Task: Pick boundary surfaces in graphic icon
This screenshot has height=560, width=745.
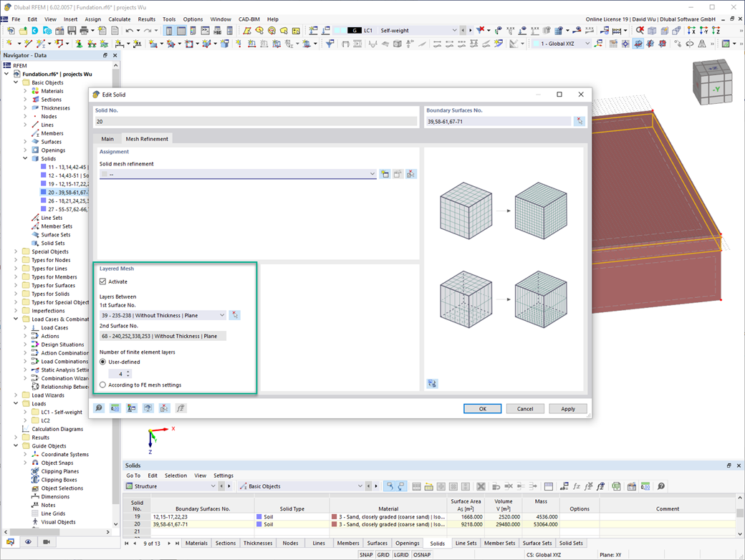Action: pos(580,122)
